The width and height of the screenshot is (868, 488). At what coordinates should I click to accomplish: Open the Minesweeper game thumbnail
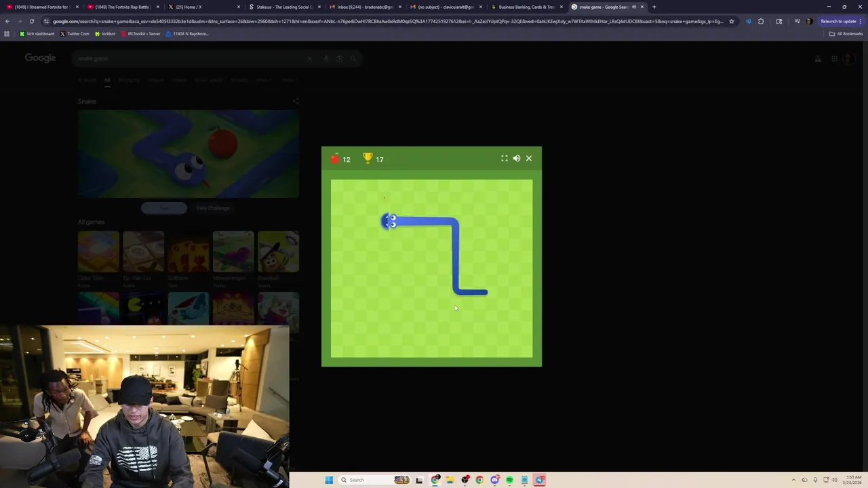click(x=233, y=251)
